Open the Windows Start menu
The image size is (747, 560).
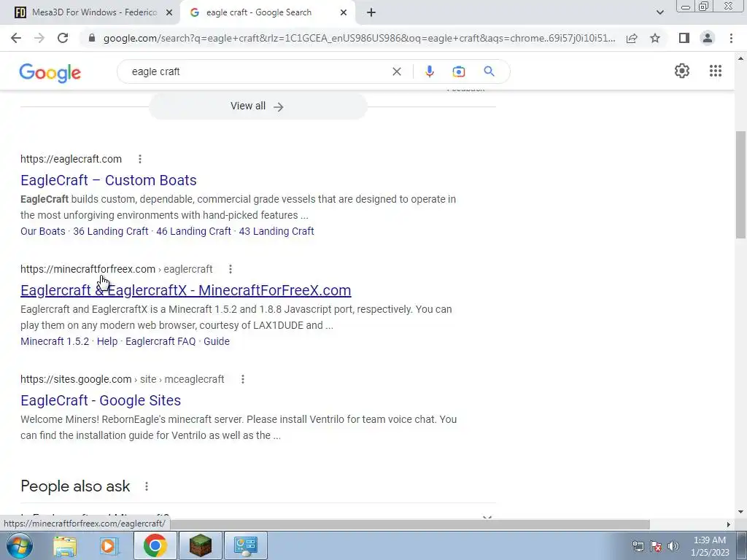[19, 545]
